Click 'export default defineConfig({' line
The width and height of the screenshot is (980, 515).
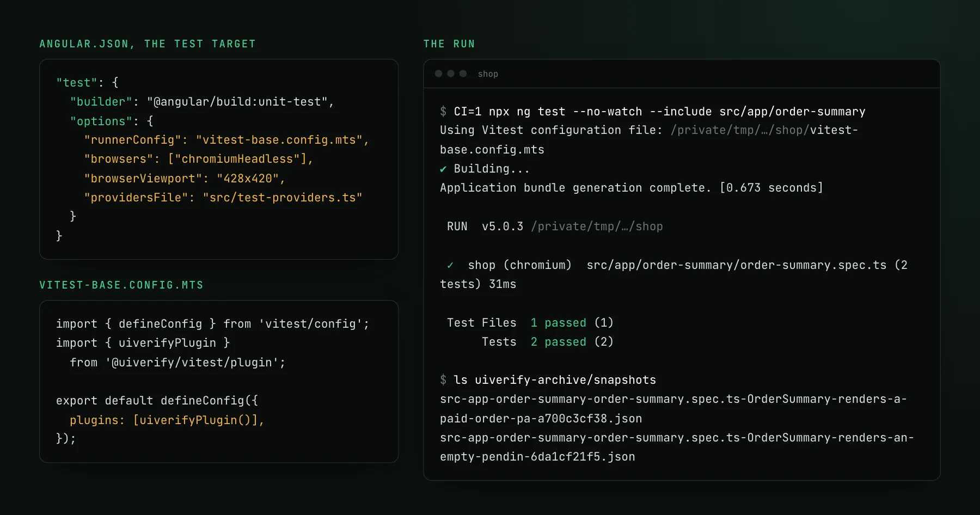click(x=157, y=401)
